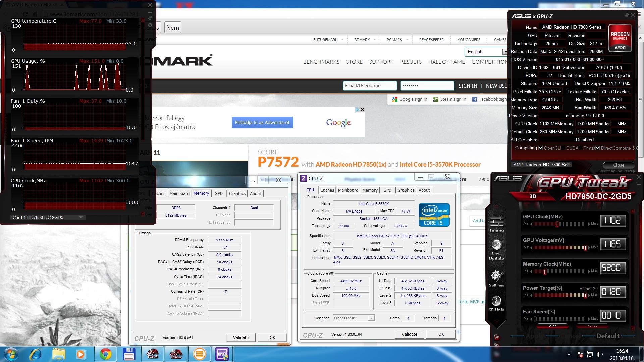644x362 pixels.
Task: Click the AdChoices info triangle icon
Action: pyautogui.click(x=357, y=110)
